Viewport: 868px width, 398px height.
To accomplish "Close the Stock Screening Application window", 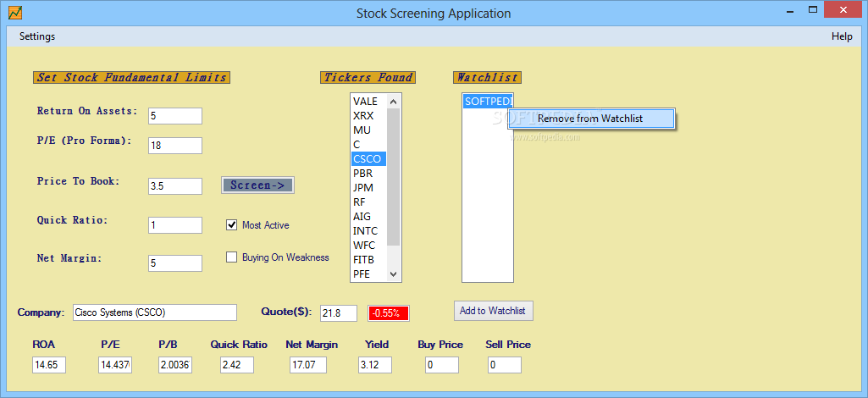I will (843, 9).
